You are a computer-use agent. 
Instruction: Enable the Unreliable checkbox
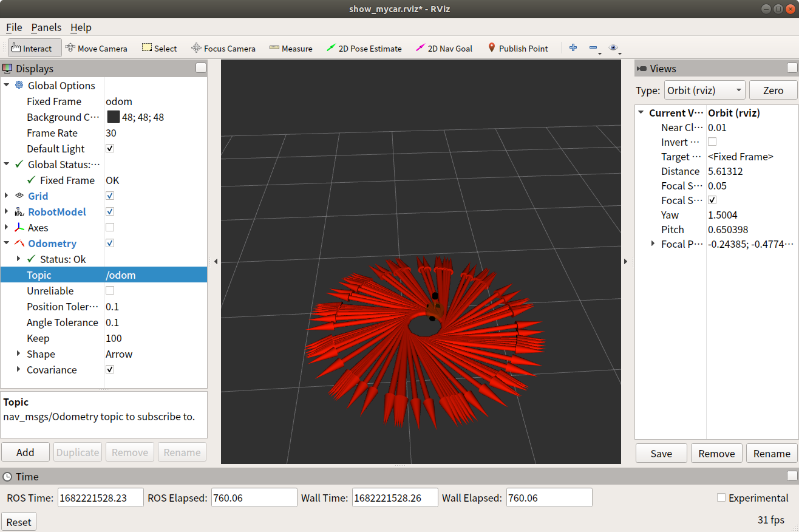(x=110, y=291)
